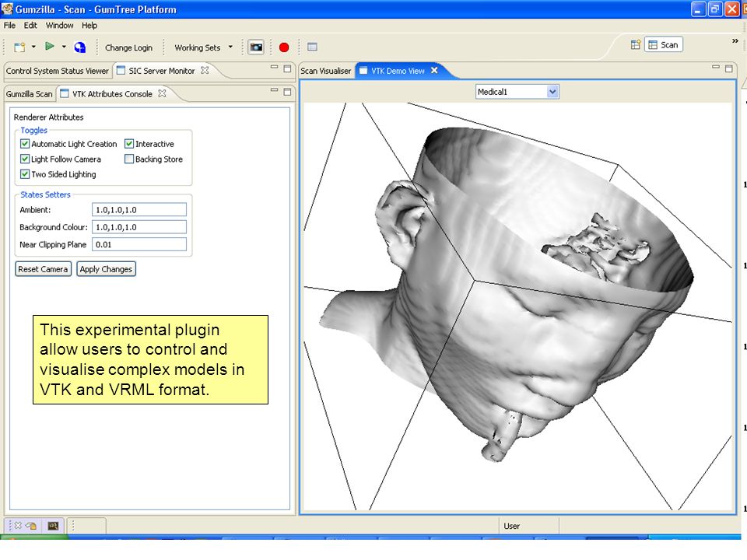Open the Window menu
Viewport: 747px width, 560px height.
[x=60, y=25]
